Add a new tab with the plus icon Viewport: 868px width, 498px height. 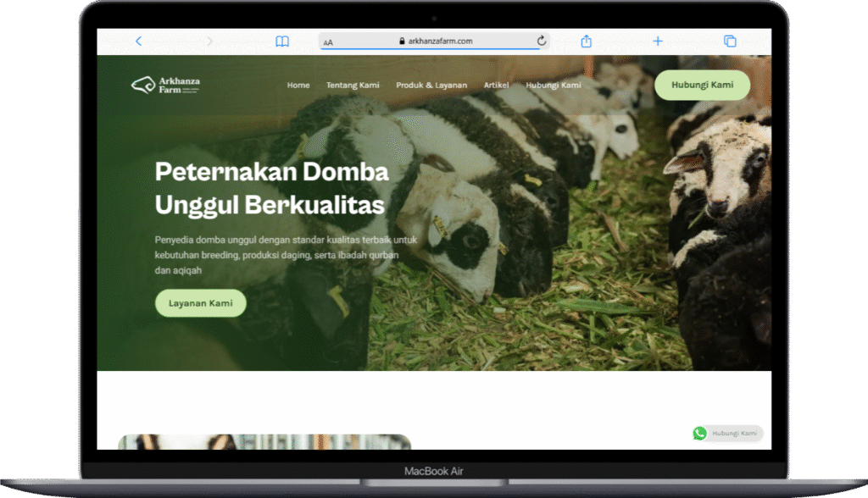pyautogui.click(x=658, y=41)
